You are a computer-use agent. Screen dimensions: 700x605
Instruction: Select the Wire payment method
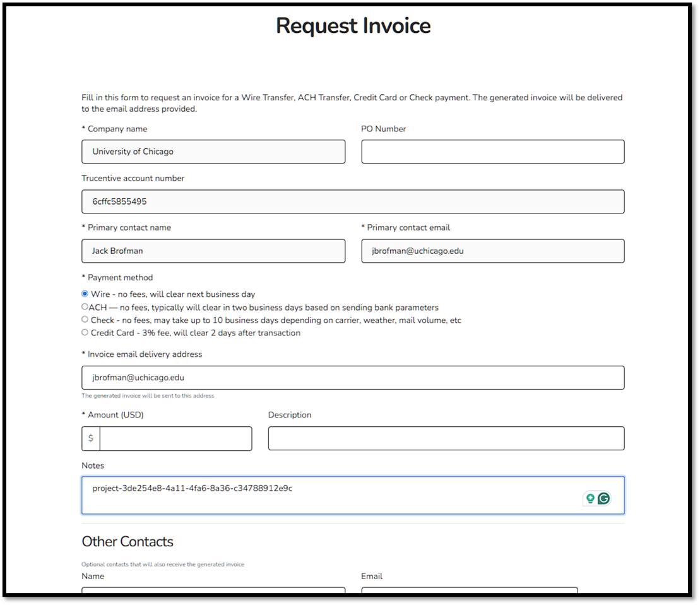click(x=85, y=294)
